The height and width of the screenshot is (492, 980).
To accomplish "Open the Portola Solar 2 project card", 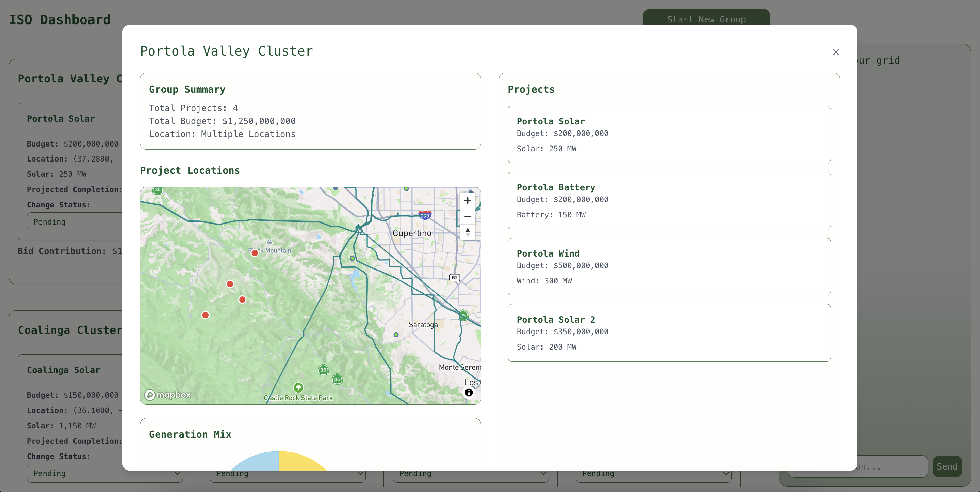I will (669, 333).
